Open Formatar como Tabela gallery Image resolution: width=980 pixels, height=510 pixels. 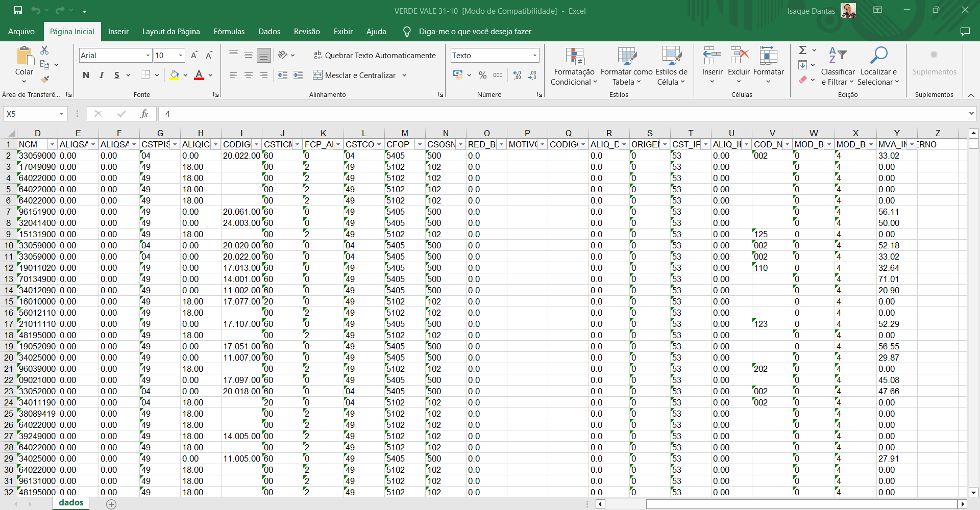click(627, 66)
